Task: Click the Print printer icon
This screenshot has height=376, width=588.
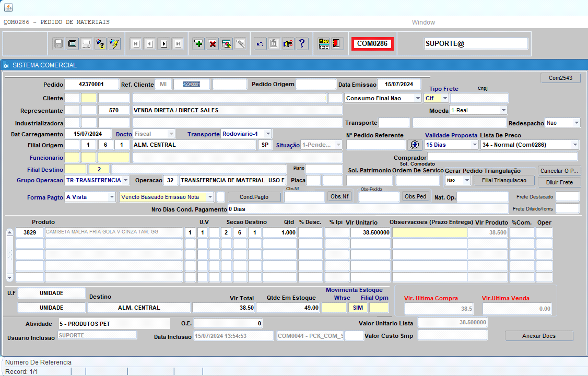Action: pyautogui.click(x=86, y=44)
